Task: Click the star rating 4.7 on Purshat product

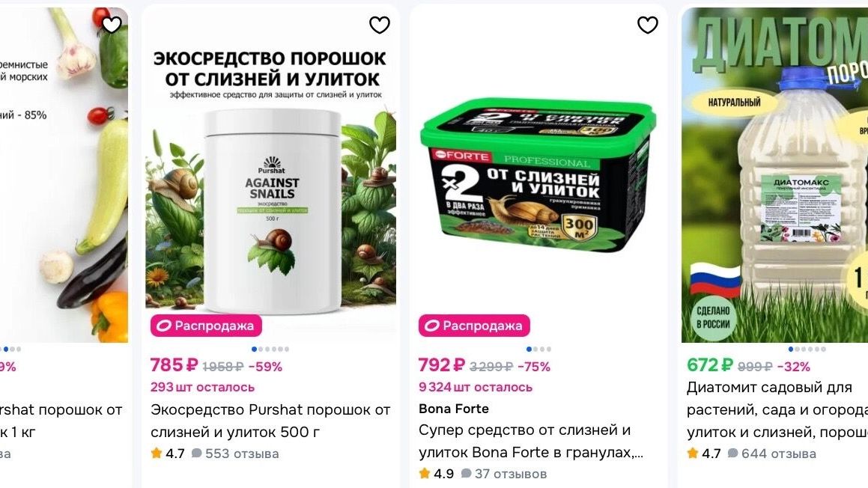Action: click(168, 454)
